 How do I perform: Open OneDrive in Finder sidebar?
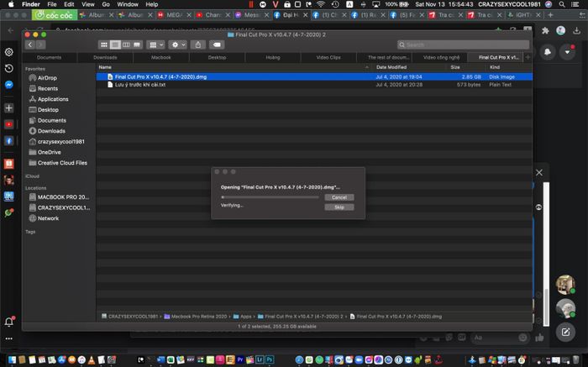point(45,152)
